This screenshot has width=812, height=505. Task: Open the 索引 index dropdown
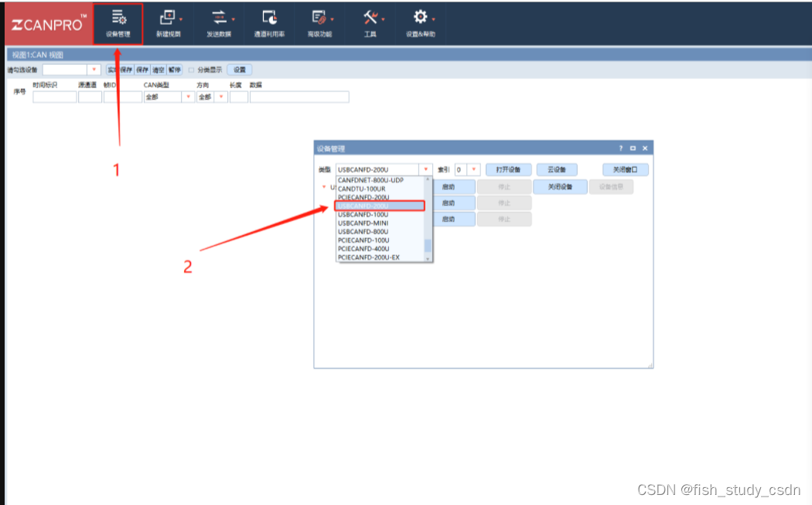[x=473, y=169]
